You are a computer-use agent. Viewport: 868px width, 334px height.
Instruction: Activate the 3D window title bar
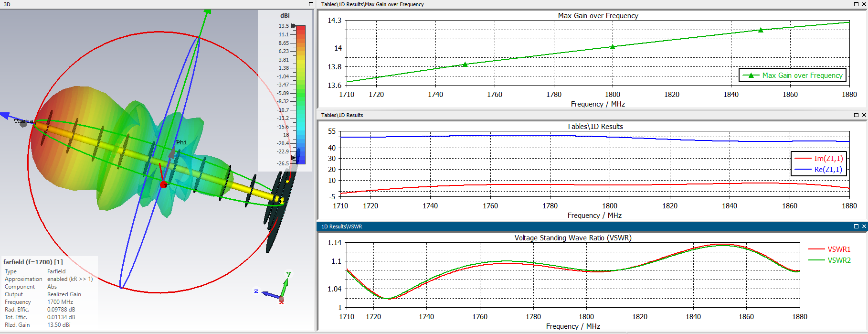point(143,4)
